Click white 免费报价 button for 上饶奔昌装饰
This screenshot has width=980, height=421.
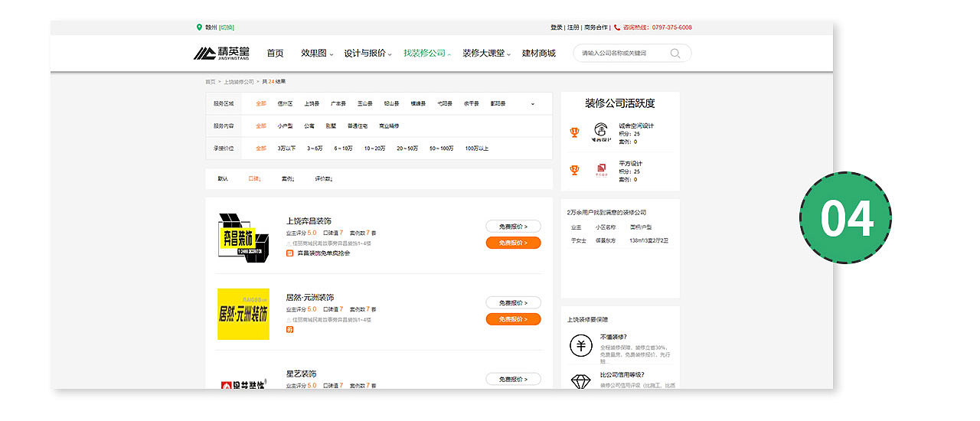(513, 227)
